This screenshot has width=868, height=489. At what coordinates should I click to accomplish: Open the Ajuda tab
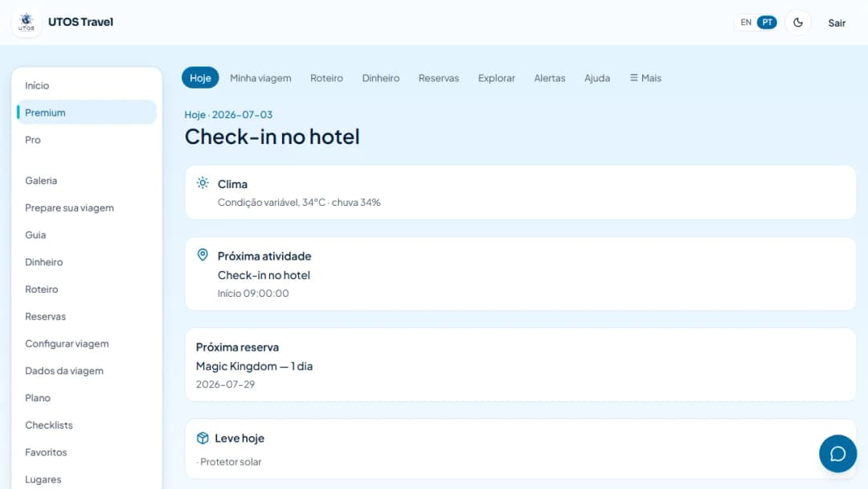coord(597,78)
